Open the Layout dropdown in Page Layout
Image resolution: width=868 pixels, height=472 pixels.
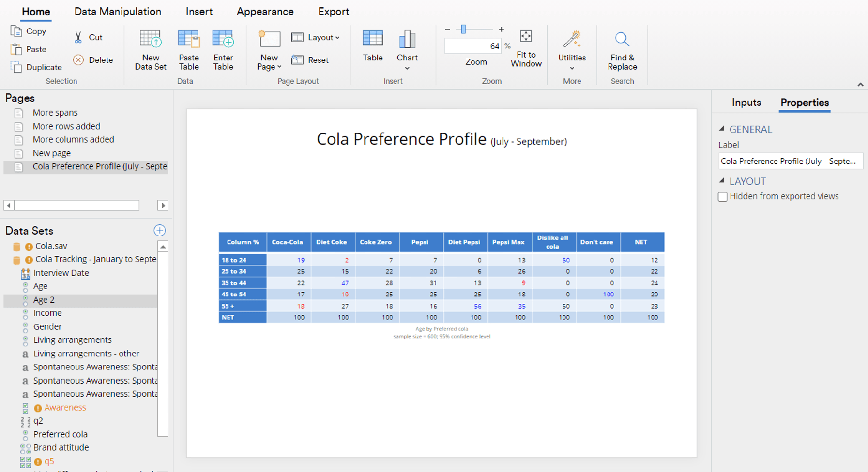point(316,37)
